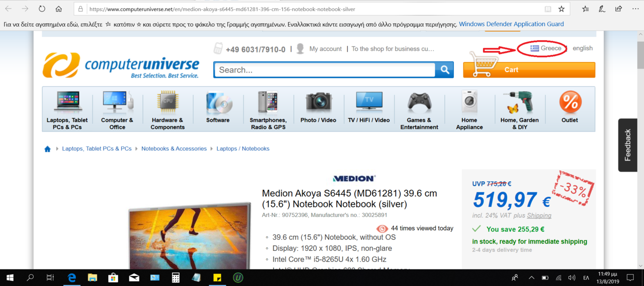
Task: Click the computeruniverse logo
Action: coord(121,65)
